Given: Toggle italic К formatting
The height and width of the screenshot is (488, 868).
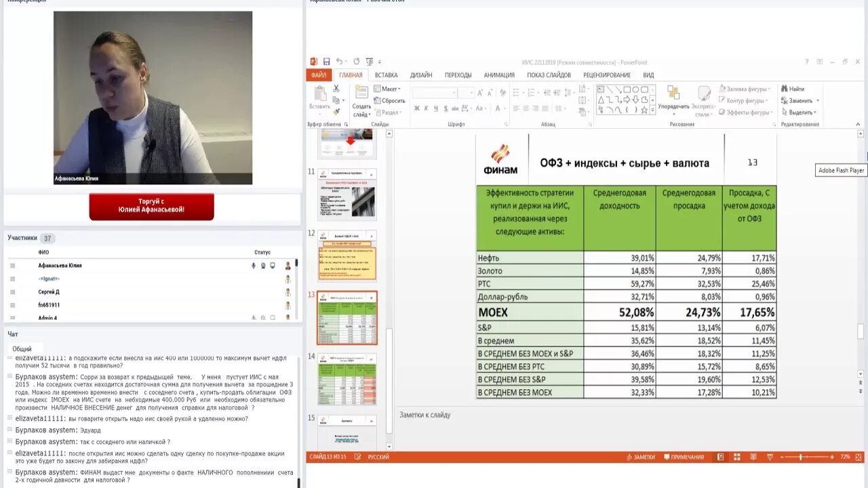Looking at the screenshot, I should tap(427, 108).
